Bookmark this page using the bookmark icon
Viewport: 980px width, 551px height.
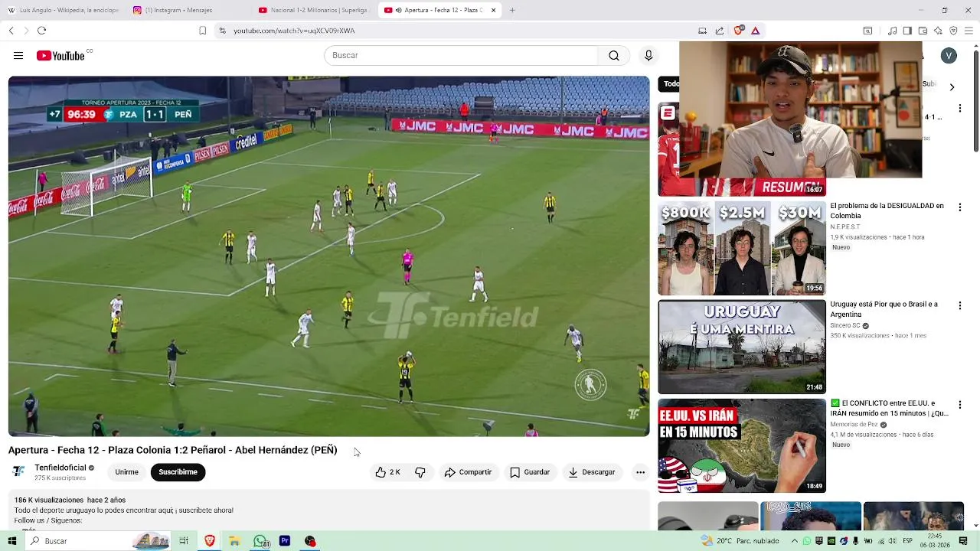pos(202,31)
